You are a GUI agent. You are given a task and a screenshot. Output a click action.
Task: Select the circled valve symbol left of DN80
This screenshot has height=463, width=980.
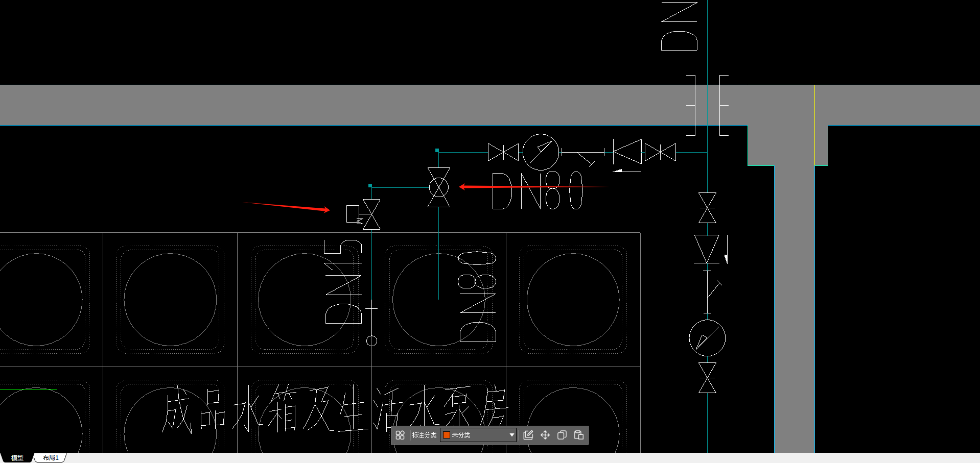point(439,187)
